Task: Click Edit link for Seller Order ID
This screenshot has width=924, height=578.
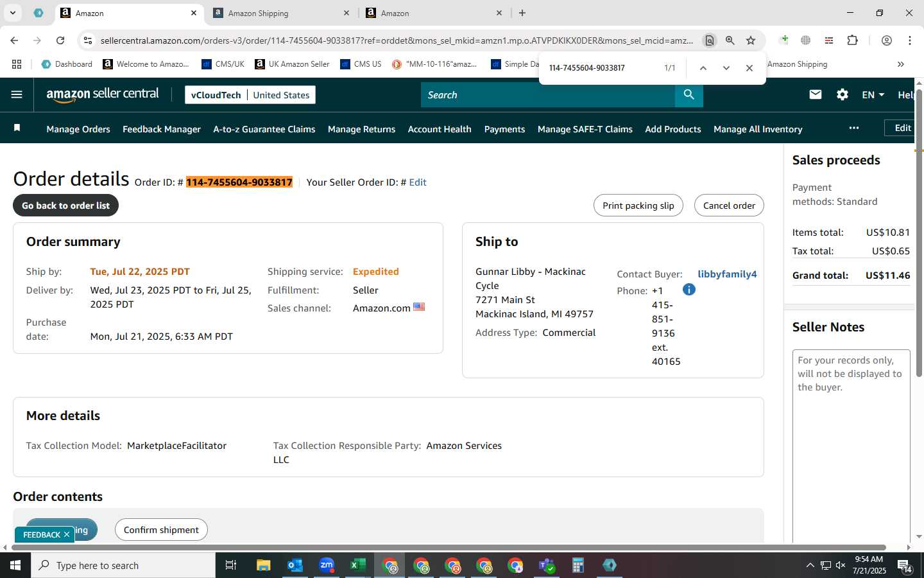Action: click(x=418, y=182)
